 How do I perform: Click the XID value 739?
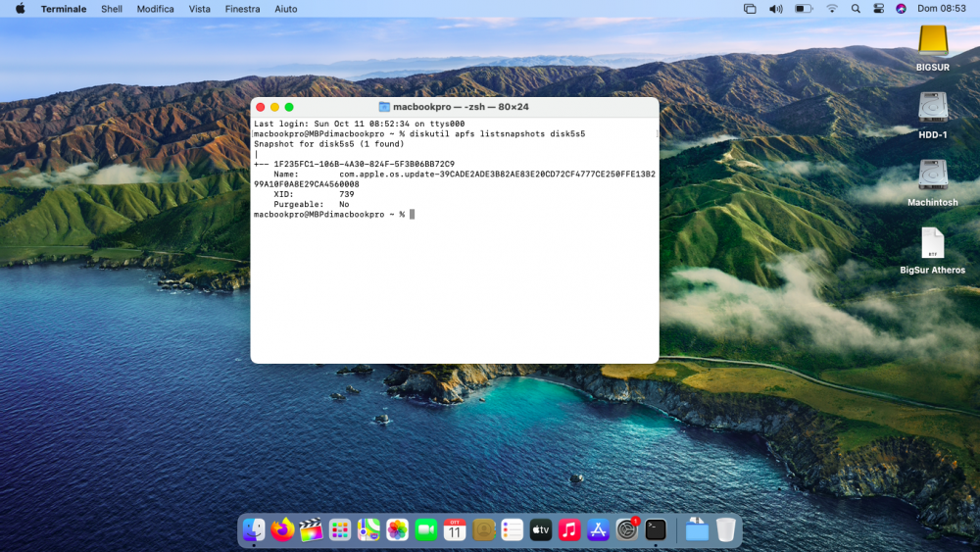click(x=347, y=194)
